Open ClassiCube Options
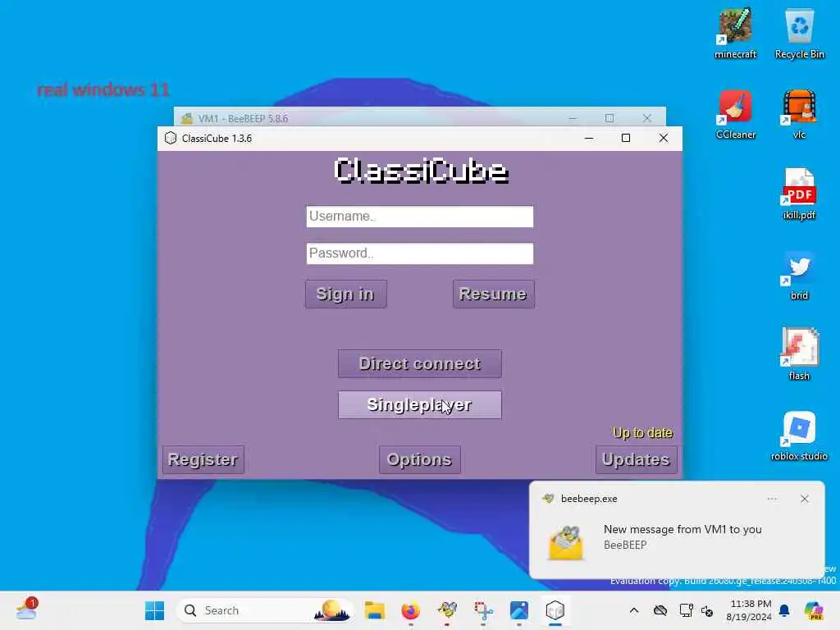Viewport: 840px width, 630px height. (x=419, y=459)
